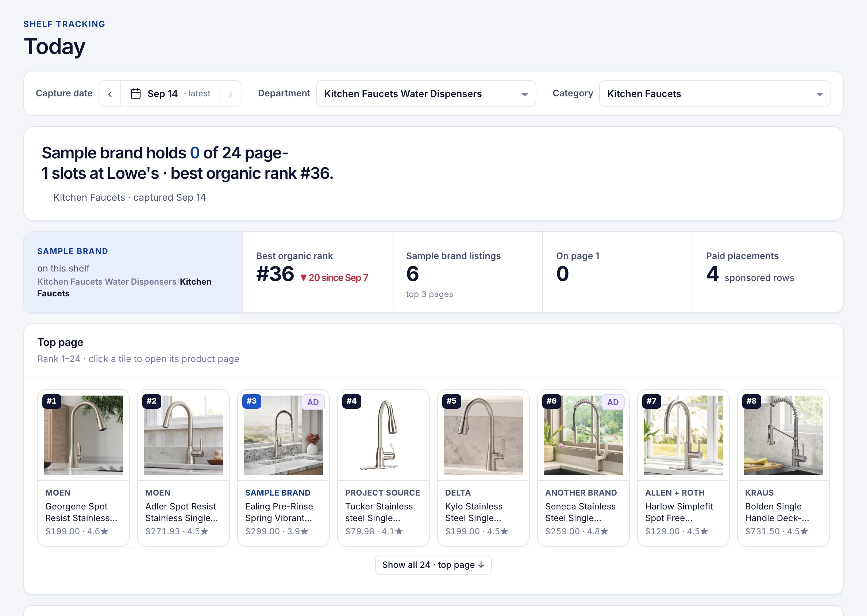Screen dimensions: 867x616
Task: Click Kitchen Faucets Water Dispensers breadcrumb
Action: coord(107,282)
